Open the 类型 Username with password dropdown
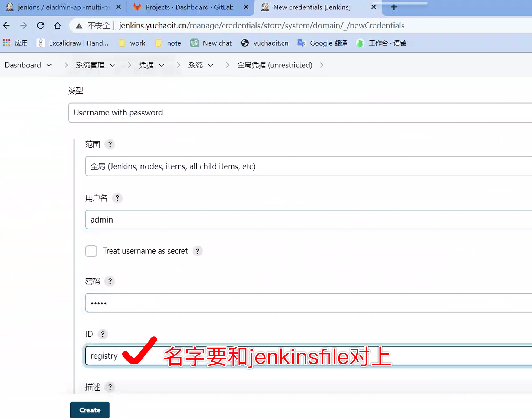 click(x=298, y=112)
